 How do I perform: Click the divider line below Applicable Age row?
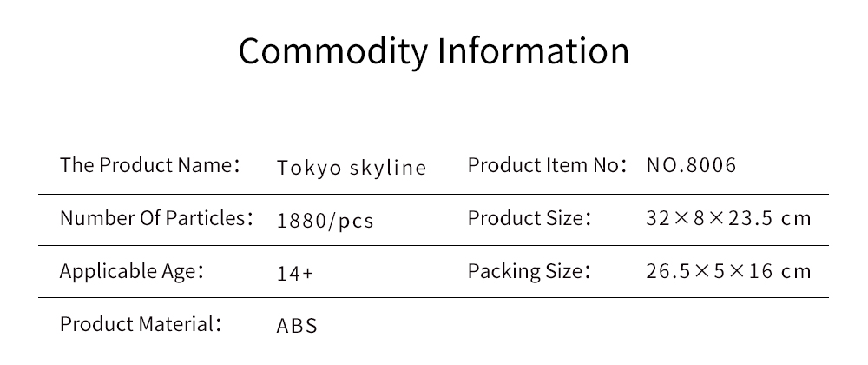pos(433,297)
